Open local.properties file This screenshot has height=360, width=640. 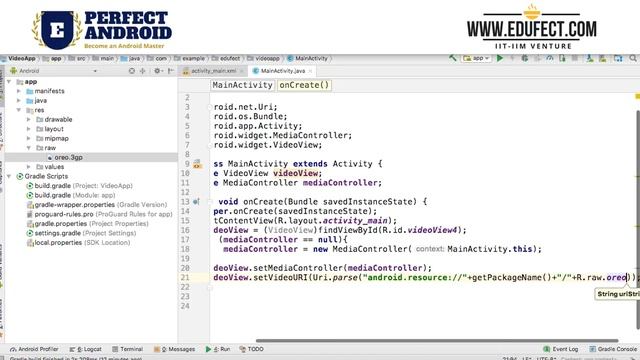click(78, 242)
